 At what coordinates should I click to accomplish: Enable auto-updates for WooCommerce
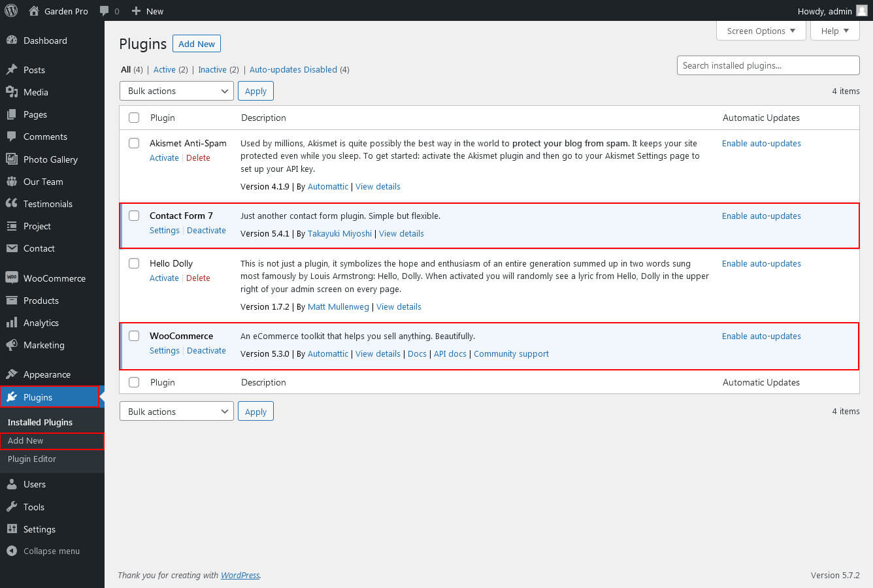coord(761,336)
